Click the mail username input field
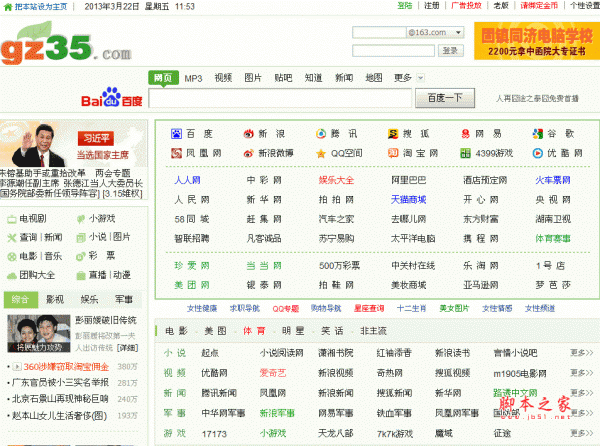The height and width of the screenshot is (446, 600). pos(379,33)
